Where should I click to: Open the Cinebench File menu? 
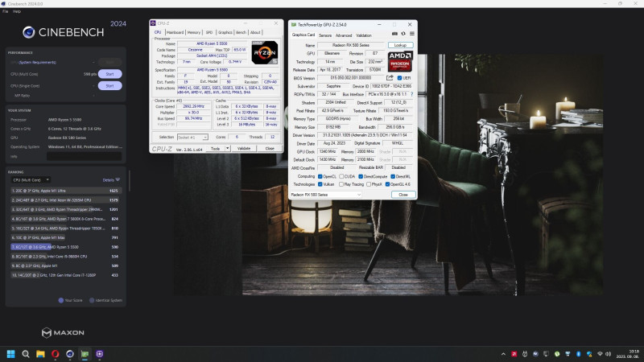(x=5, y=11)
